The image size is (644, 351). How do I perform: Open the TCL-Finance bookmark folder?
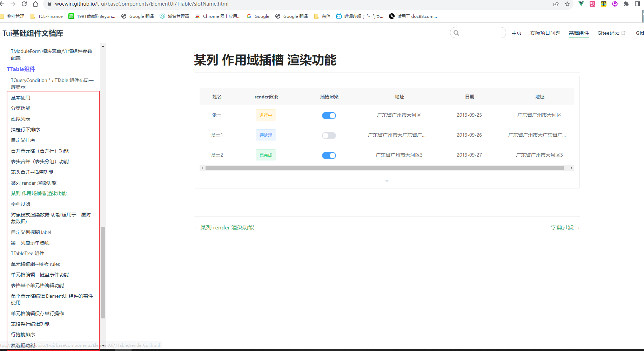47,16
